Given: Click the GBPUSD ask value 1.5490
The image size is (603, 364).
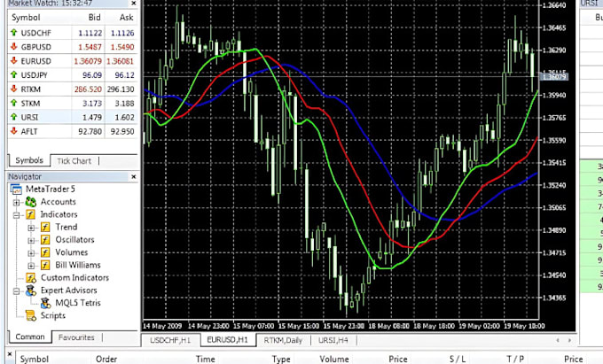Looking at the screenshot, I should tap(122, 47).
